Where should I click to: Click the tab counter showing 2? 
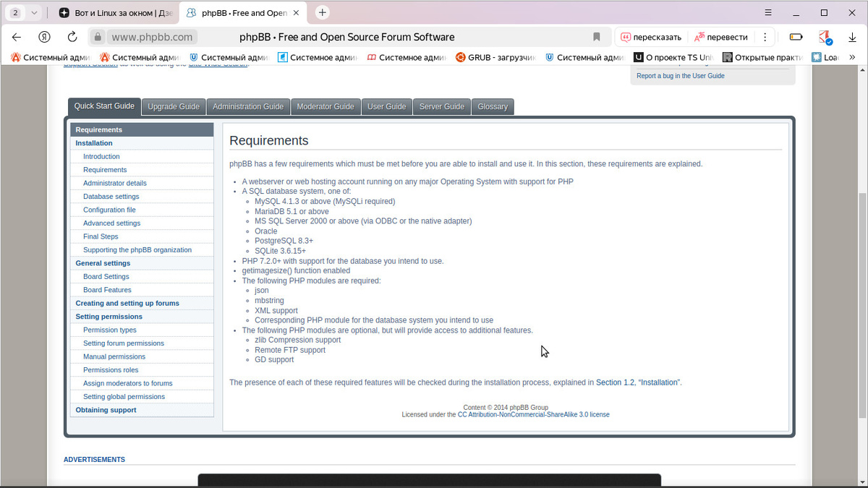[x=15, y=12]
